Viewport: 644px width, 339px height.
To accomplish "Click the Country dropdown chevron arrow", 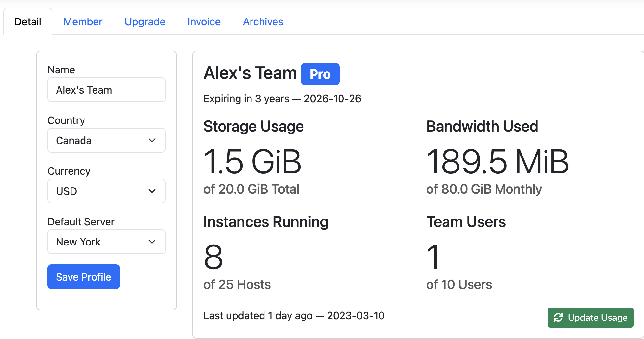I will coord(152,140).
